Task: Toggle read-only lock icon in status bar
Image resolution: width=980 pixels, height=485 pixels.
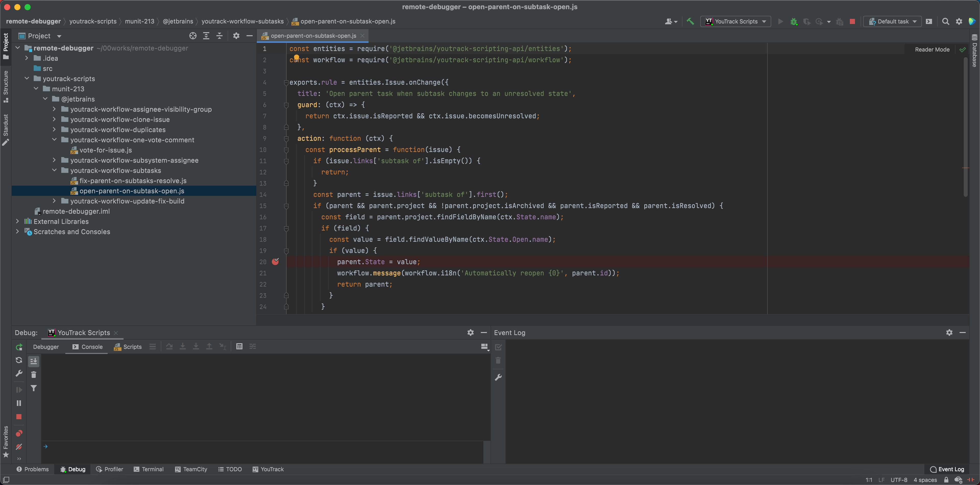Action: coord(946,480)
